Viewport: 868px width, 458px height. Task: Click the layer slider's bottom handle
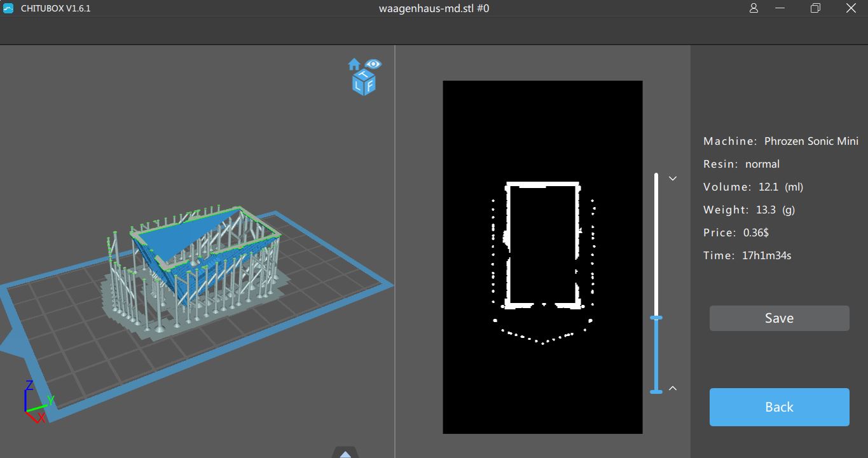coord(656,391)
